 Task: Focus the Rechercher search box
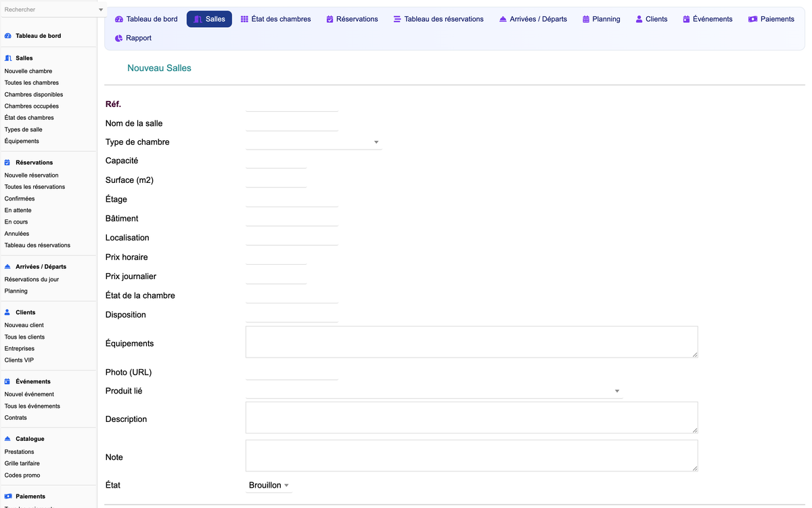(x=49, y=9)
